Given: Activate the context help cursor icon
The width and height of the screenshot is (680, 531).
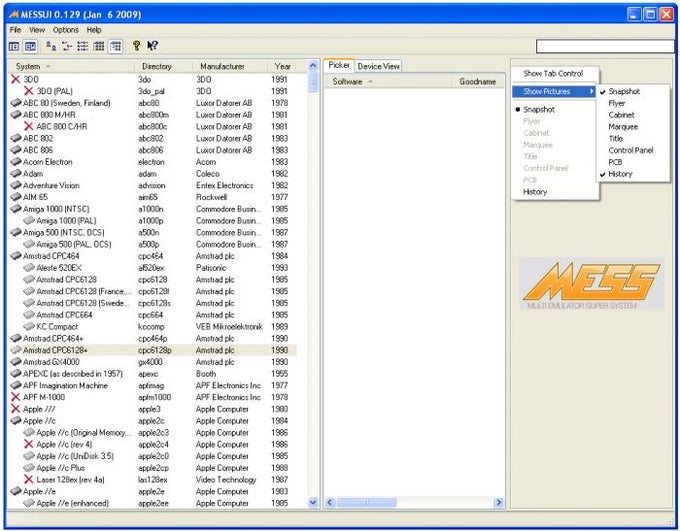Looking at the screenshot, I should click(x=152, y=46).
